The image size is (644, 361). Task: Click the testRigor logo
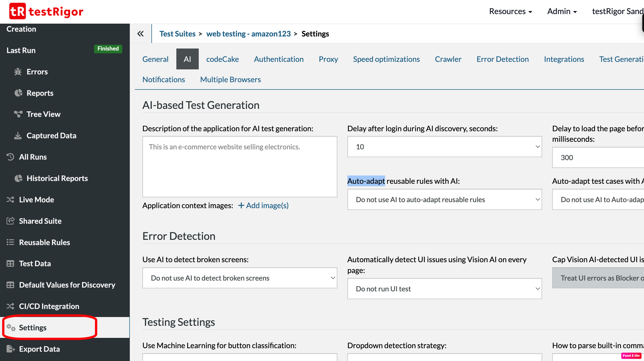[x=46, y=11]
